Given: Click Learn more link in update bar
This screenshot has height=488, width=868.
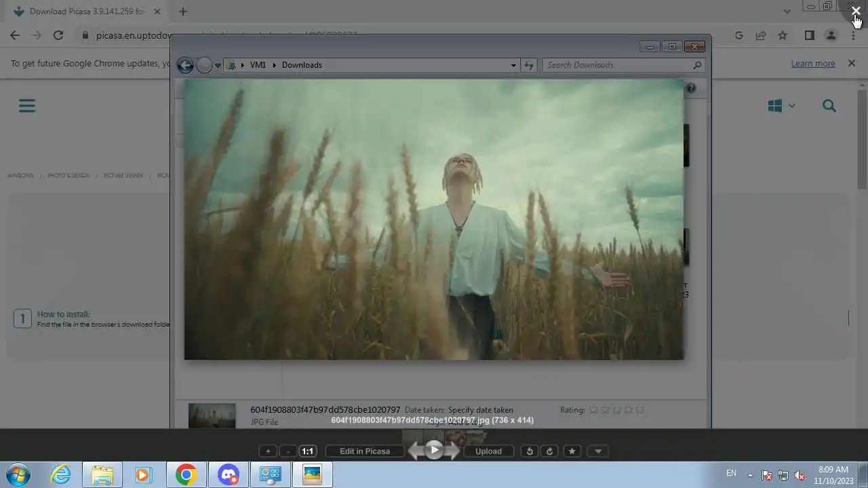Looking at the screenshot, I should 813,64.
